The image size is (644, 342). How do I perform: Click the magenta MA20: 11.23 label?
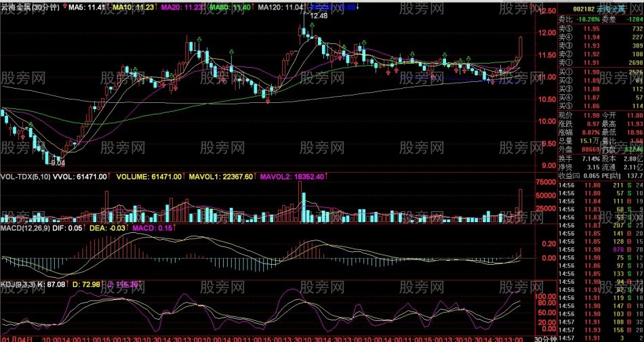click(182, 7)
